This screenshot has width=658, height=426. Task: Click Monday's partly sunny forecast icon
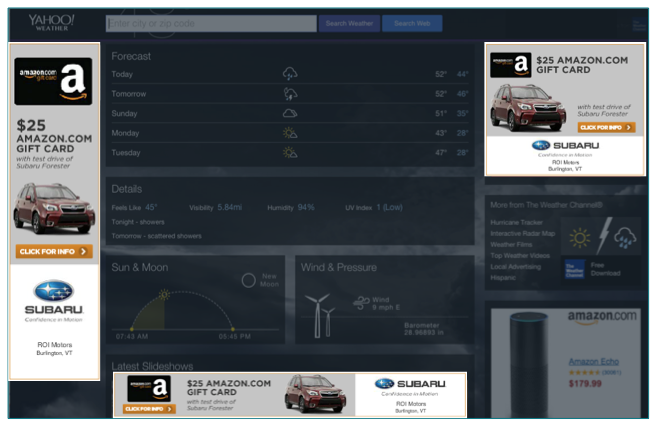[x=290, y=133]
